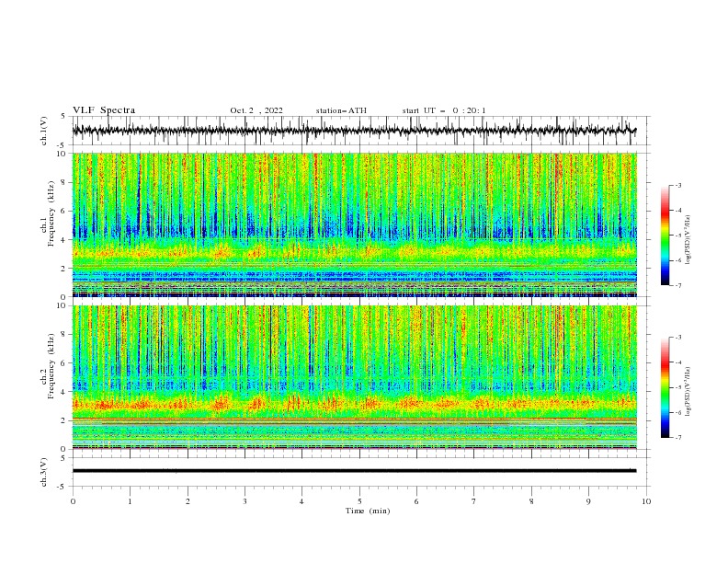Image resolution: width=728 pixels, height=563 pixels.
Task: Click the "ch.3(V)" axis label
Action: coord(44,472)
